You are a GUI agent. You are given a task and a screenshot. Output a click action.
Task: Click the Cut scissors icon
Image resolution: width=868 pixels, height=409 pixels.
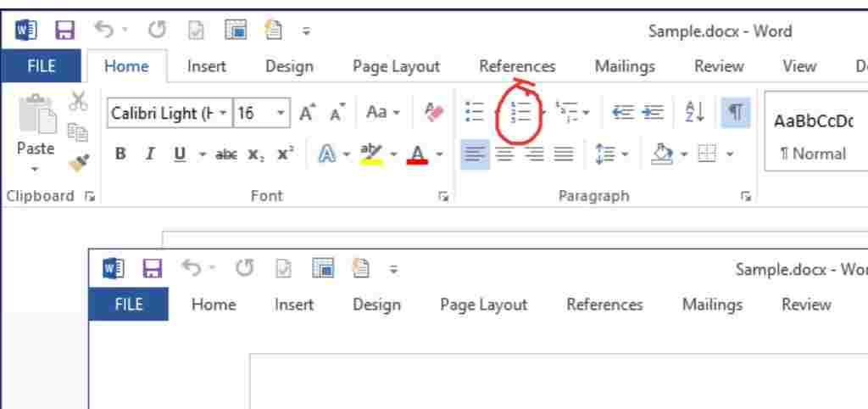tap(79, 102)
